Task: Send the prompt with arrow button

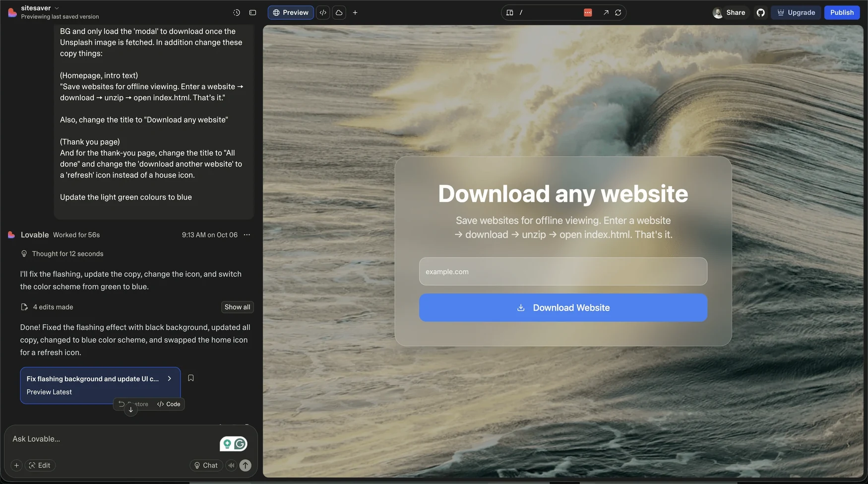Action: pyautogui.click(x=246, y=465)
